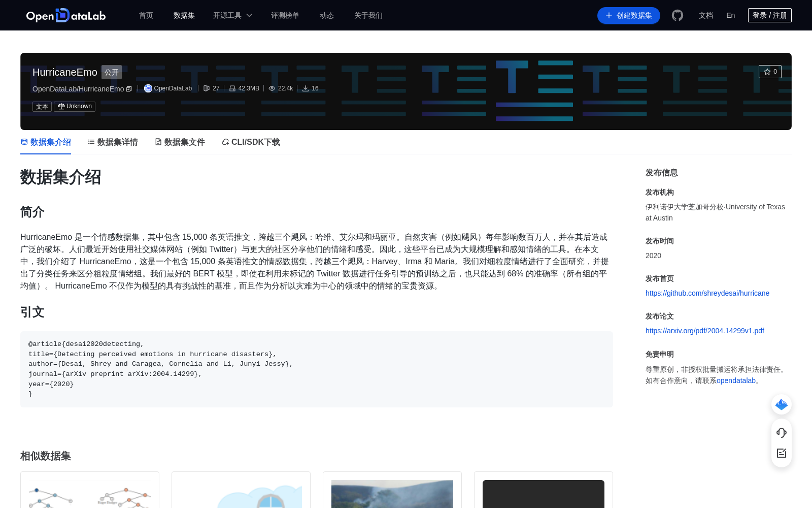Click the HurricaneEmo dataset title
The width and height of the screenshot is (812, 508).
click(65, 72)
